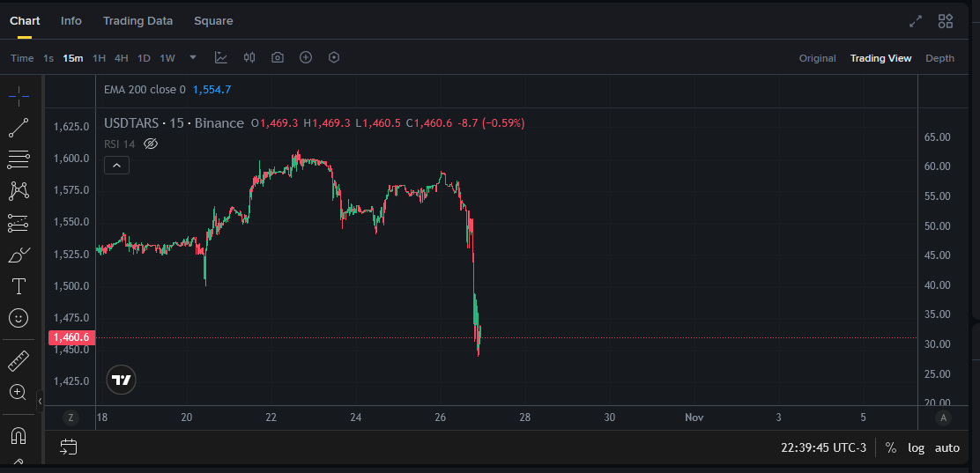Click the Nov label on the time axis
Screen dimensions: 980x473
tap(694, 418)
